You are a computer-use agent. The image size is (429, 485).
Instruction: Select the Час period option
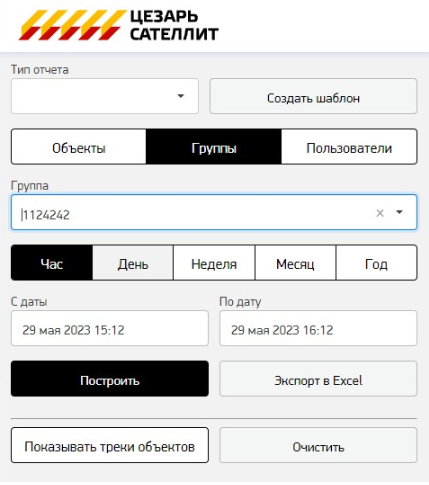(52, 263)
